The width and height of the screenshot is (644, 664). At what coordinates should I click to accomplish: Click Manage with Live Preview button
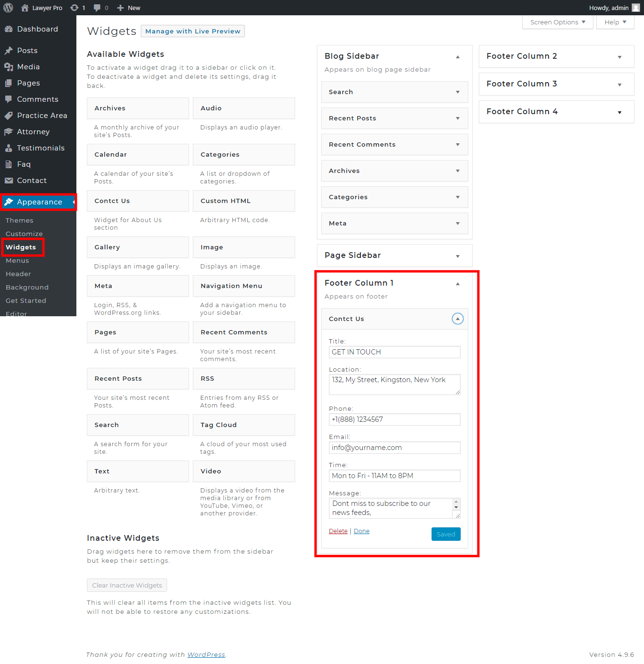click(x=192, y=31)
